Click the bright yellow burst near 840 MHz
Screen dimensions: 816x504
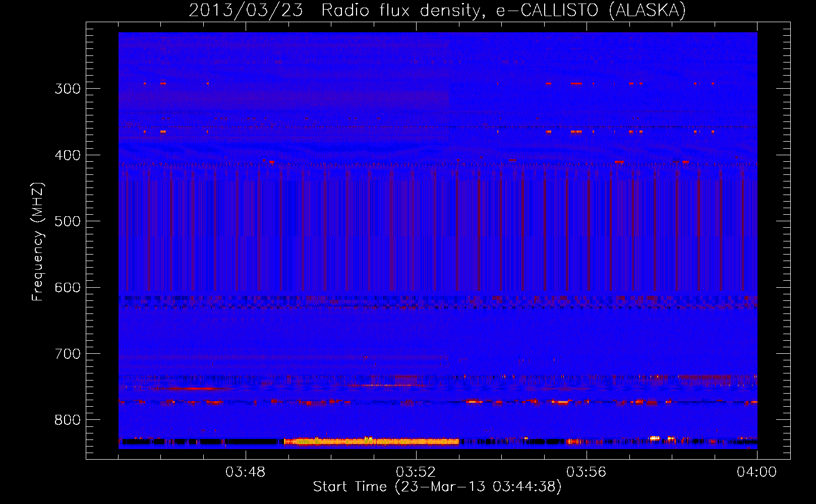point(371,442)
